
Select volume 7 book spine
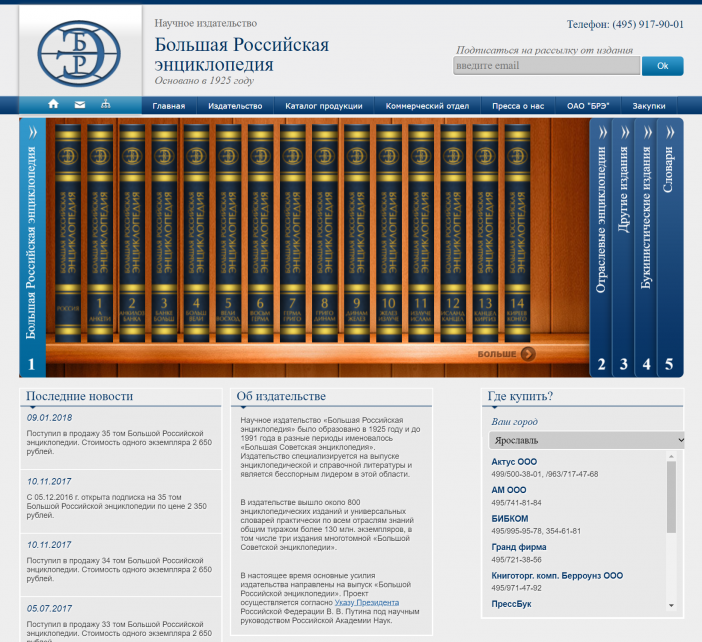293,233
